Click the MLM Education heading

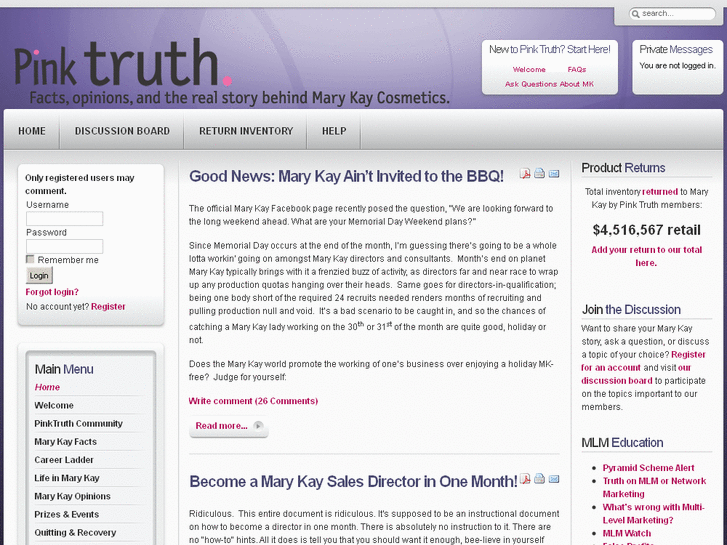click(622, 442)
